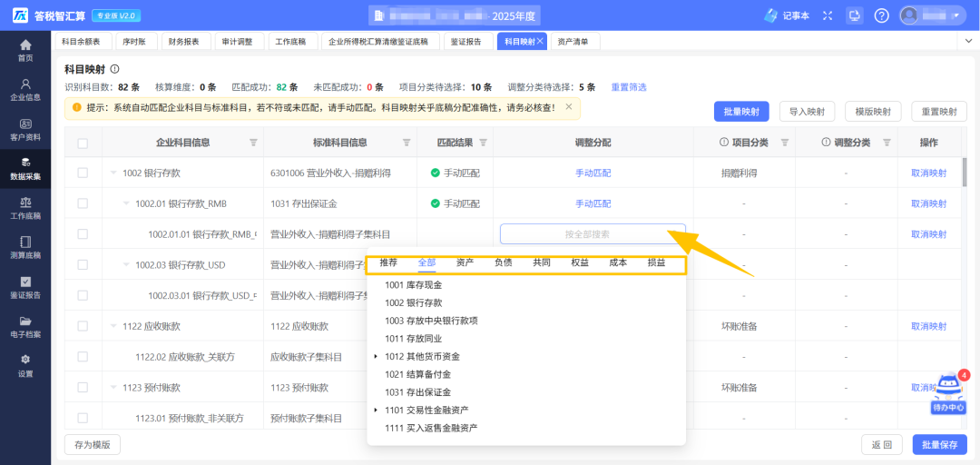The height and width of the screenshot is (465, 980).
Task: Open the 科目余额表 tab
Action: [83, 41]
